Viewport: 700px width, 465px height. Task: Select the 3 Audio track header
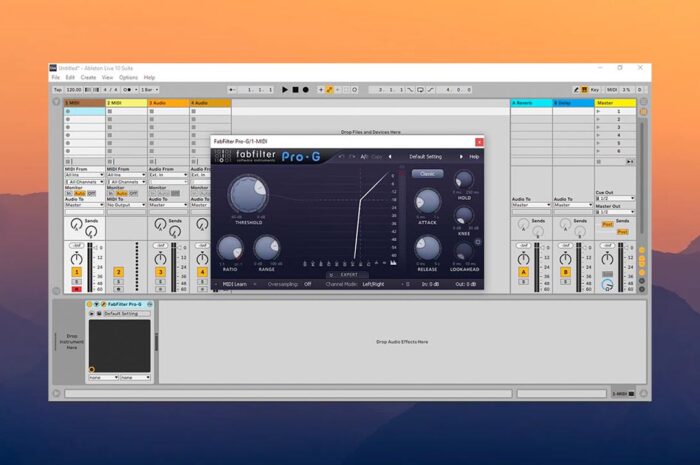(x=168, y=103)
